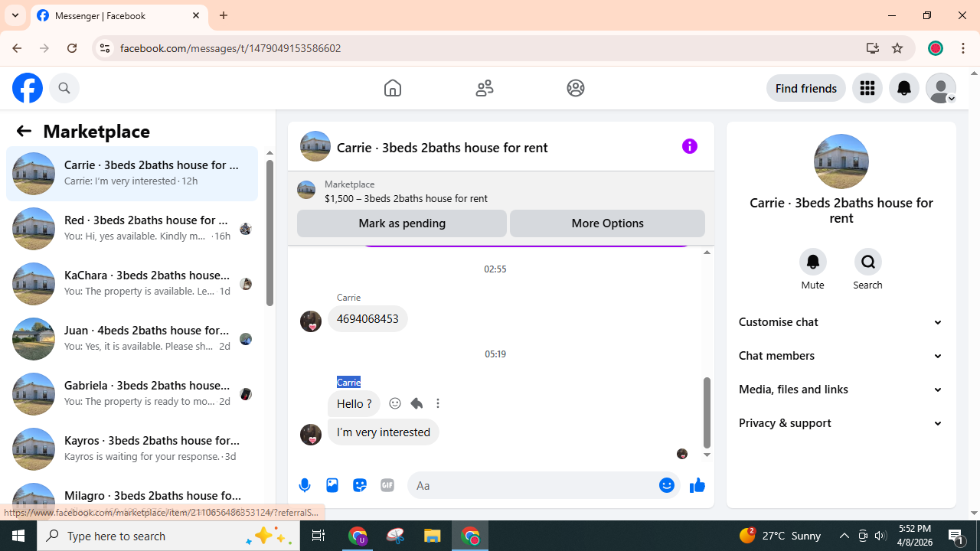Open the Red 3beds 2baths conversation
The height and width of the screenshot is (551, 980).
(132, 229)
